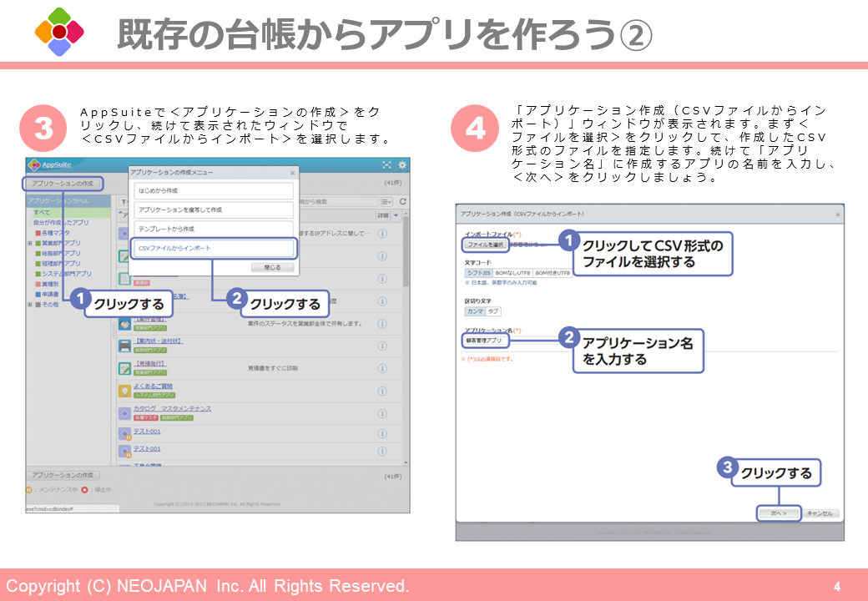Click the printer icon for 案内状・送付状
868x601 pixels.
point(124,346)
